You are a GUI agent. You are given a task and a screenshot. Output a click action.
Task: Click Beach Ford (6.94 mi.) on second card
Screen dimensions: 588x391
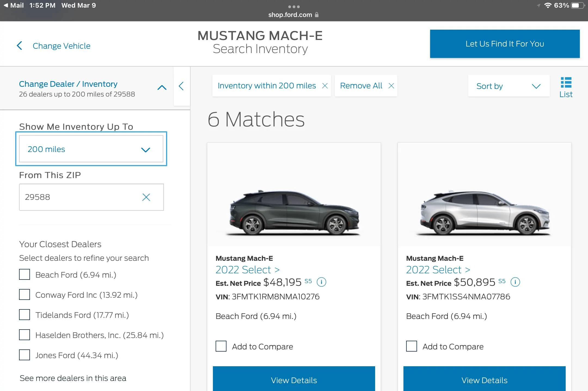[446, 316]
